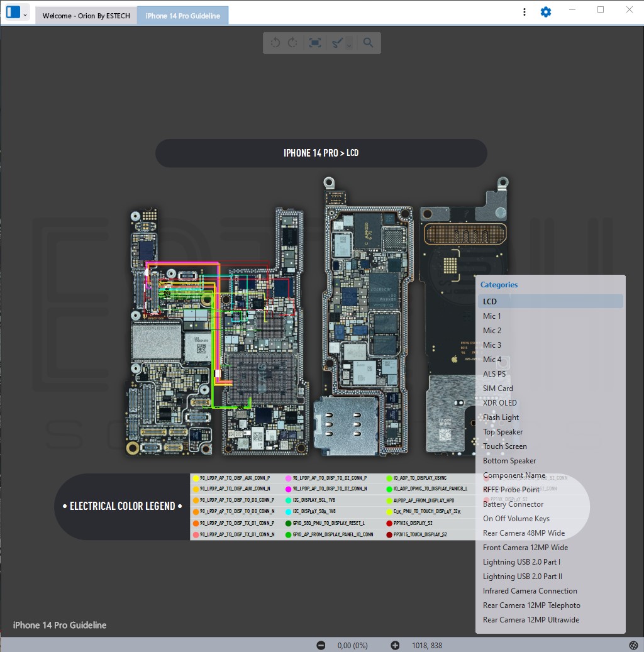644x652 pixels.
Task: Choose the Top Speaker category
Action: (550, 431)
